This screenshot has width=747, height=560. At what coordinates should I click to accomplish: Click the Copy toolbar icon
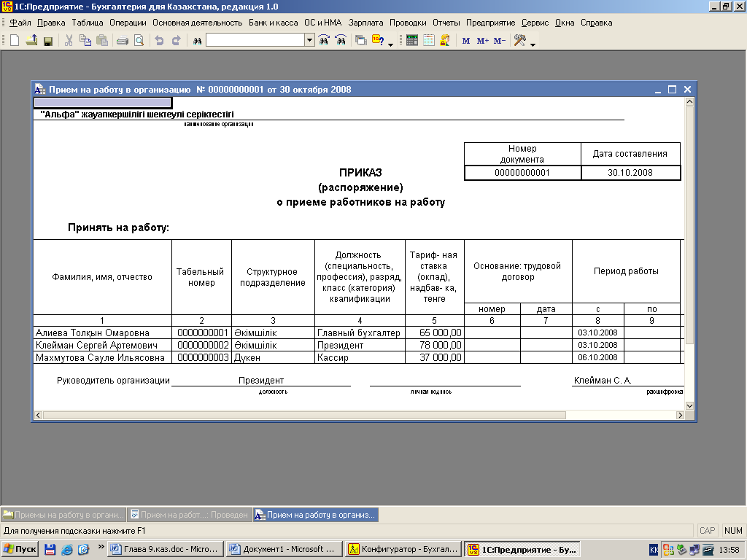[85, 41]
